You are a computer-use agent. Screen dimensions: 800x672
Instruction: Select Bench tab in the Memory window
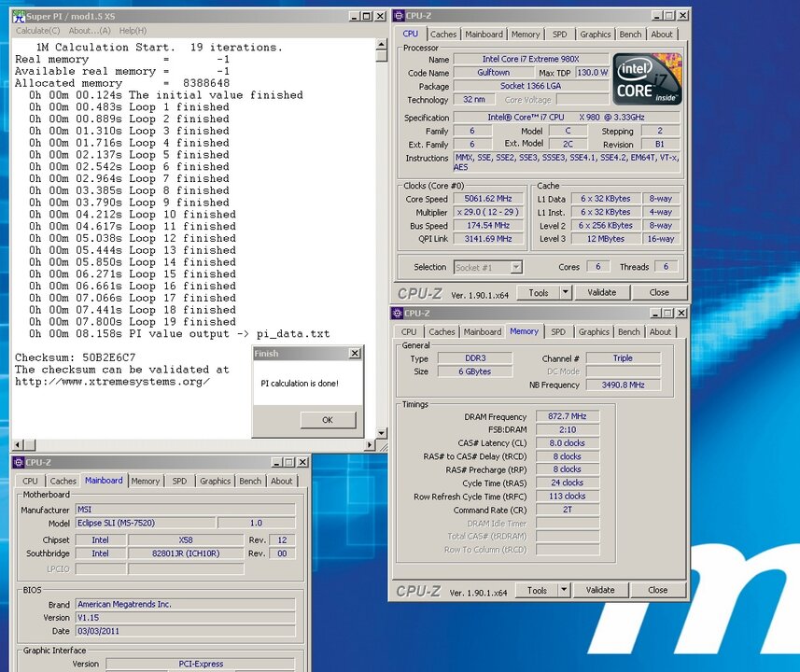click(629, 331)
